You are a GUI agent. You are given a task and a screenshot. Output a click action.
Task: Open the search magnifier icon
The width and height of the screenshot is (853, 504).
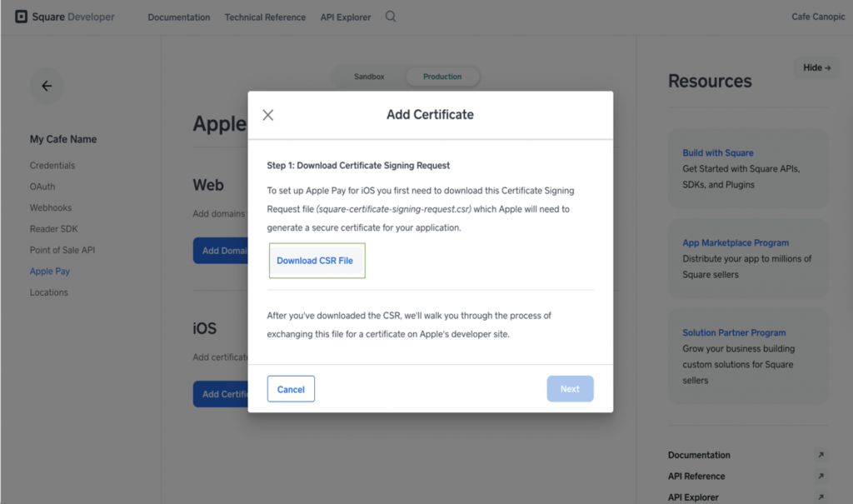pos(391,17)
